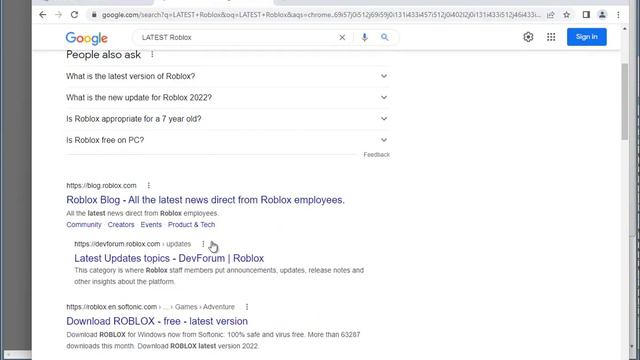Open the Google apps grid

551,37
